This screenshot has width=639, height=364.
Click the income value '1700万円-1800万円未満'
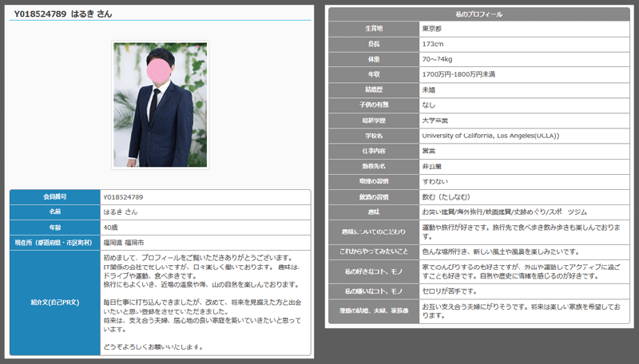coord(458,74)
